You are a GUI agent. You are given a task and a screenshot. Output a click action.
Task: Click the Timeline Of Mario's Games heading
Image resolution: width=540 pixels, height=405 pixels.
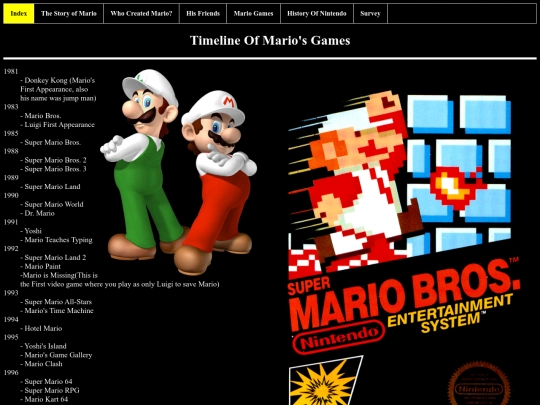coord(270,40)
